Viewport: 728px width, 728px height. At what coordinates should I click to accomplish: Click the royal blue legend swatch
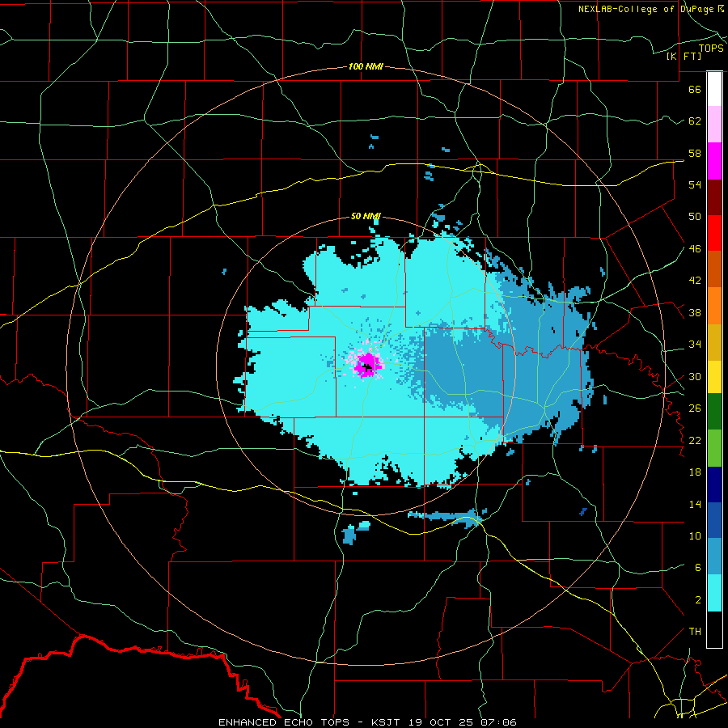tap(714, 520)
